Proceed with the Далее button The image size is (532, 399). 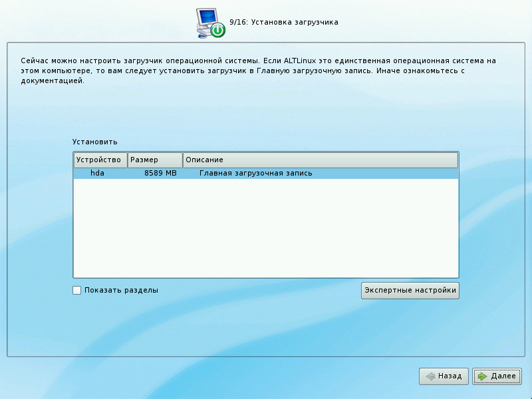click(497, 376)
